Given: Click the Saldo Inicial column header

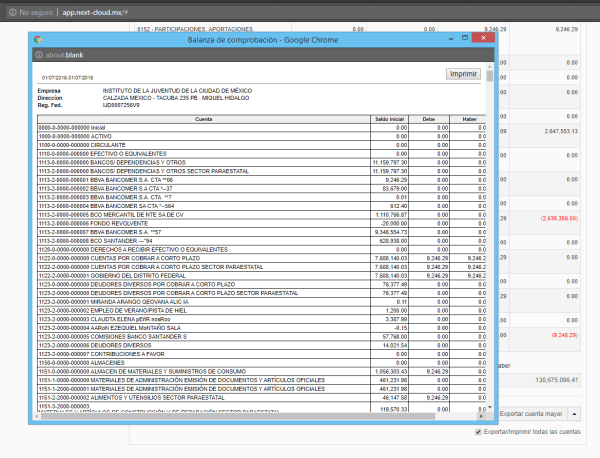Looking at the screenshot, I should [385, 118].
